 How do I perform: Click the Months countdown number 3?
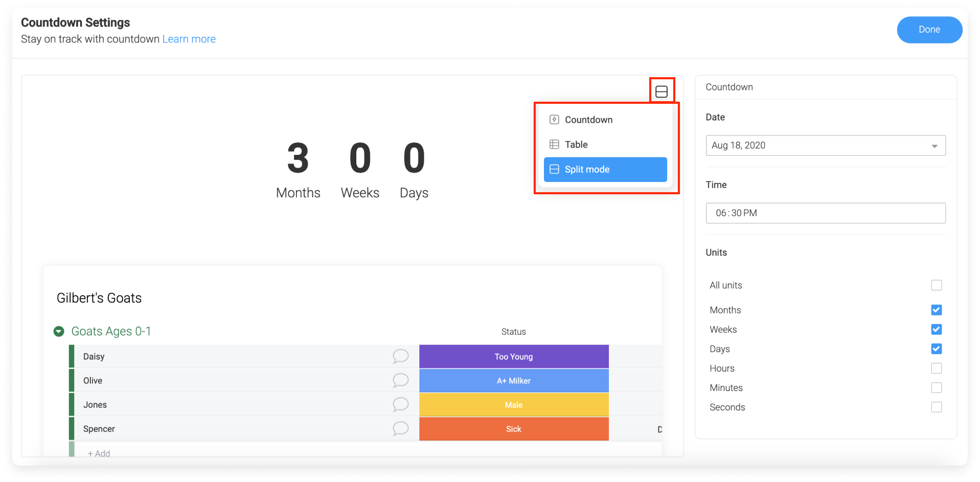click(298, 158)
